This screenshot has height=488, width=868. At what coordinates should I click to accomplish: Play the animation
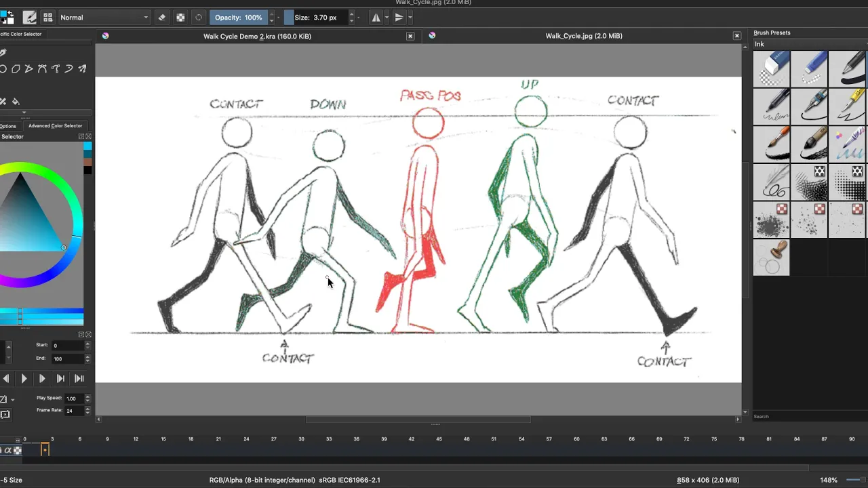(24, 378)
